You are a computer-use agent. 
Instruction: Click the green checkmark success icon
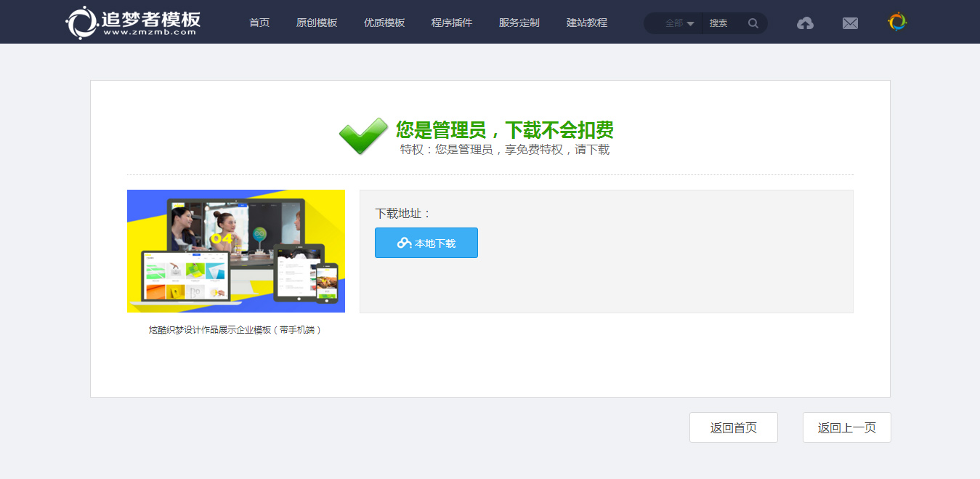point(363,136)
